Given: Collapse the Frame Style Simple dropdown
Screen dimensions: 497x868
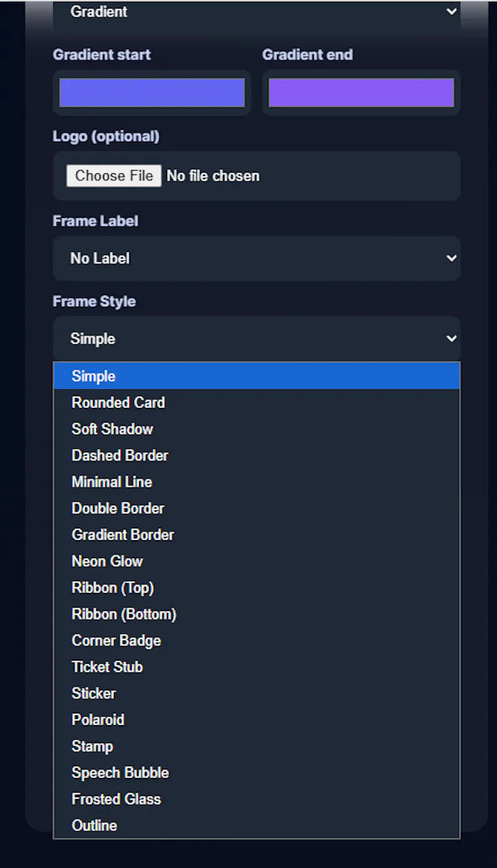Looking at the screenshot, I should (257, 338).
